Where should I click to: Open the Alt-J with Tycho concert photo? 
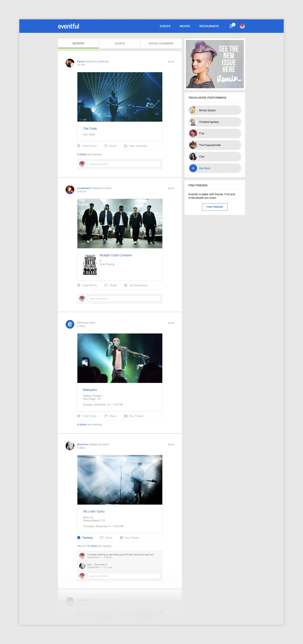tap(120, 480)
